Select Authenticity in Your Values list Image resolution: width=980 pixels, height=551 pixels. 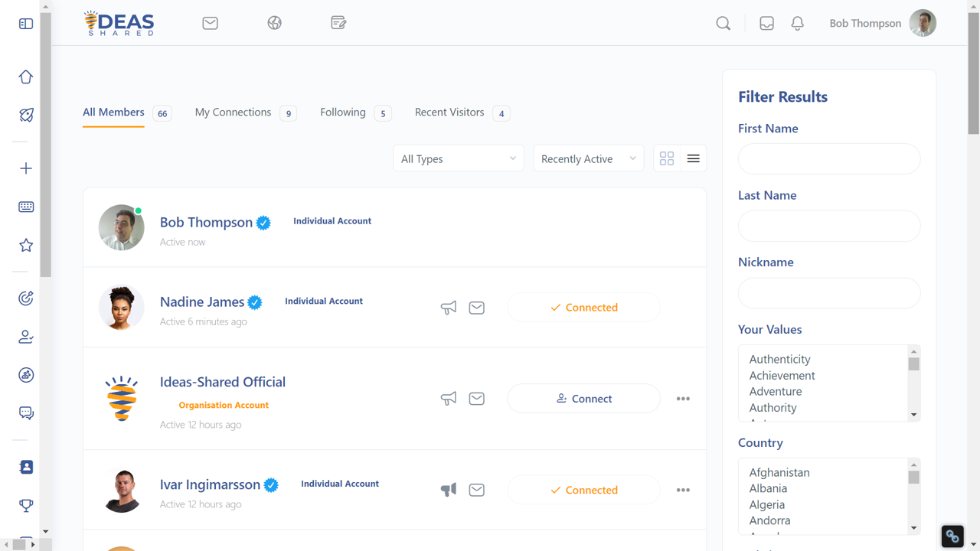coord(779,359)
